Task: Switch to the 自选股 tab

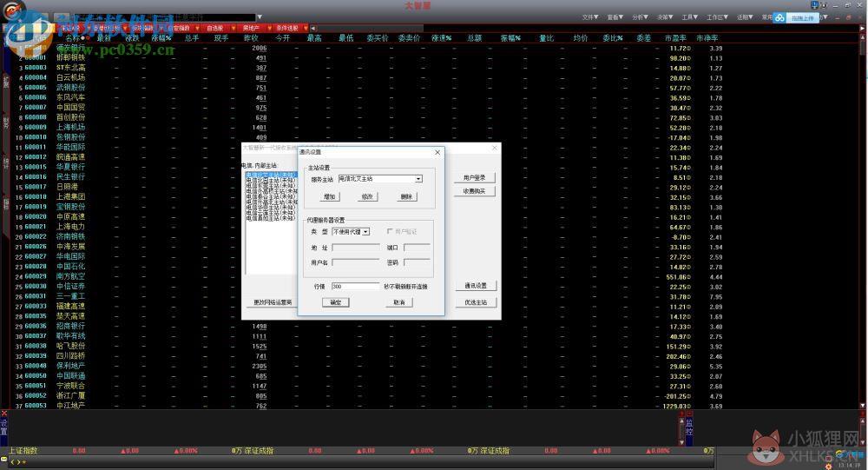Action: [215, 29]
